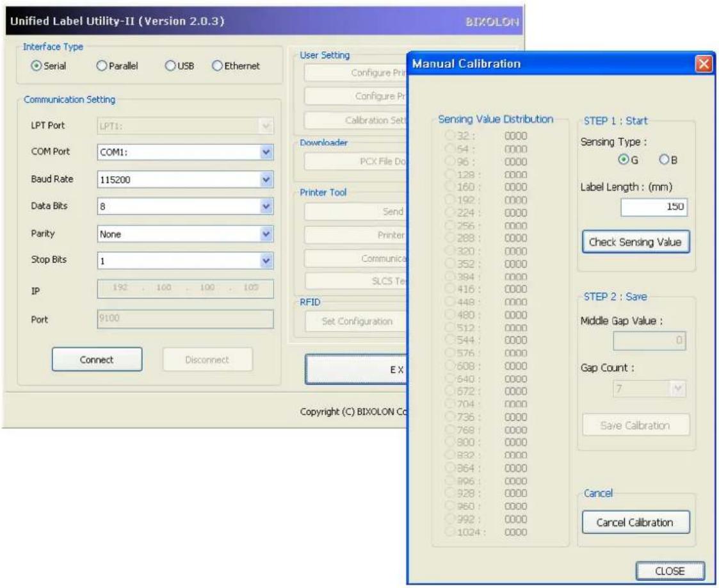
Task: Click the Set Configuration RFID button
Action: pos(356,321)
